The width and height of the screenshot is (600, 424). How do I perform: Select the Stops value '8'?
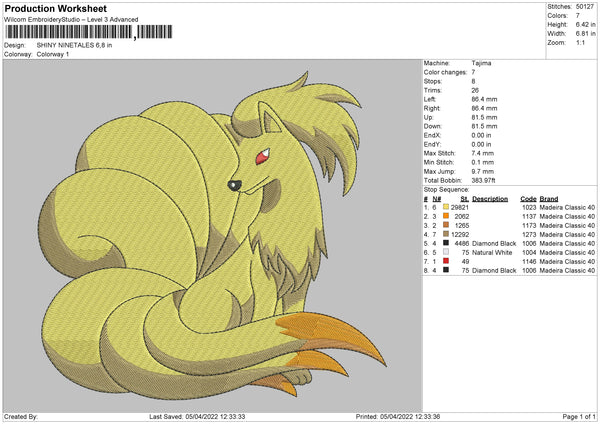coord(474,82)
